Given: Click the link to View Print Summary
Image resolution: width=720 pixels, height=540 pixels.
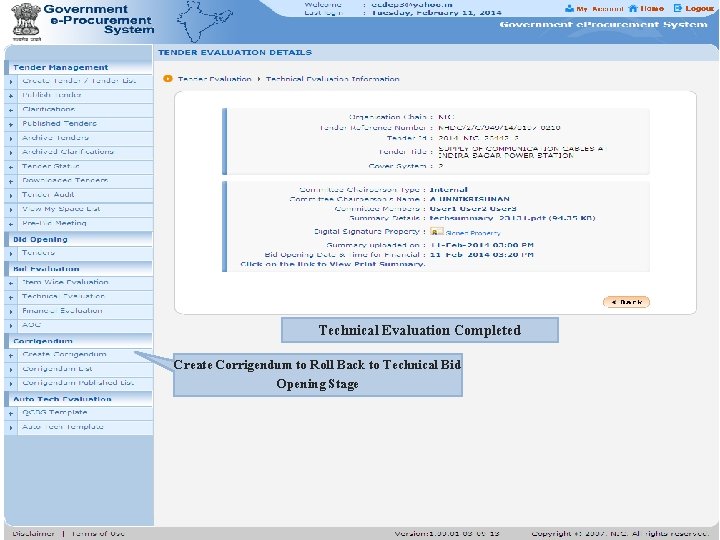Looking at the screenshot, I should 333,264.
